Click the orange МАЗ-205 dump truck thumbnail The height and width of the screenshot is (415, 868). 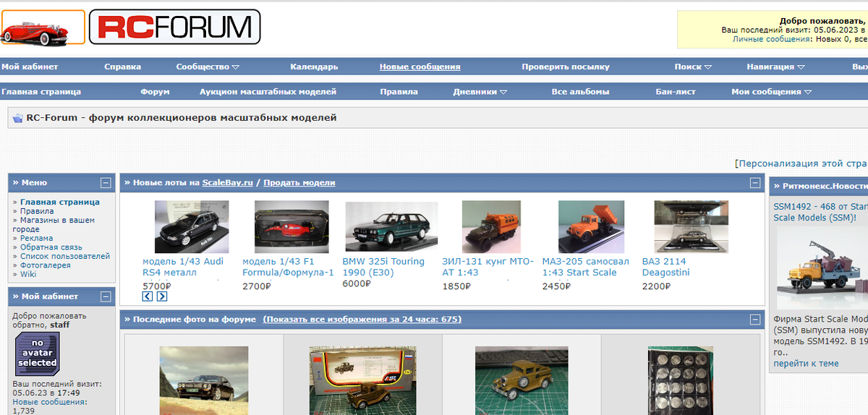(592, 227)
